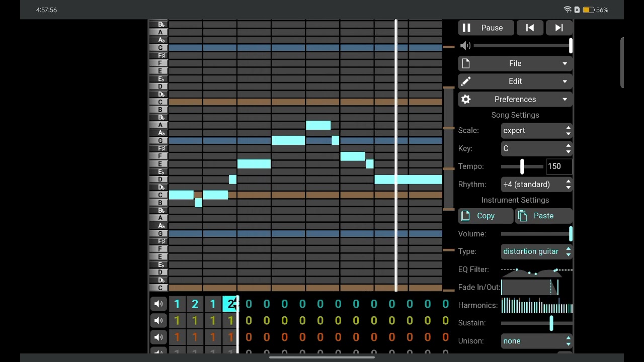
Task: Click the Wi-Fi status icon
Action: pyautogui.click(x=568, y=10)
